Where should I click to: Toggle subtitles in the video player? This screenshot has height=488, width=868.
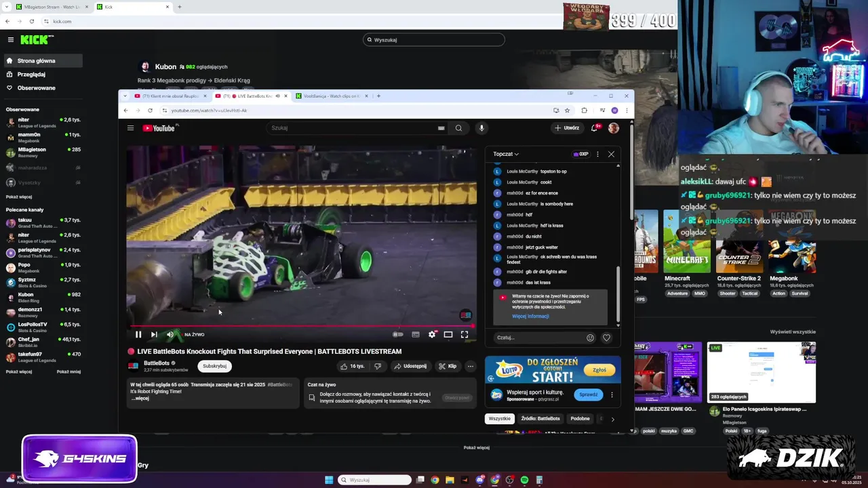click(x=416, y=334)
